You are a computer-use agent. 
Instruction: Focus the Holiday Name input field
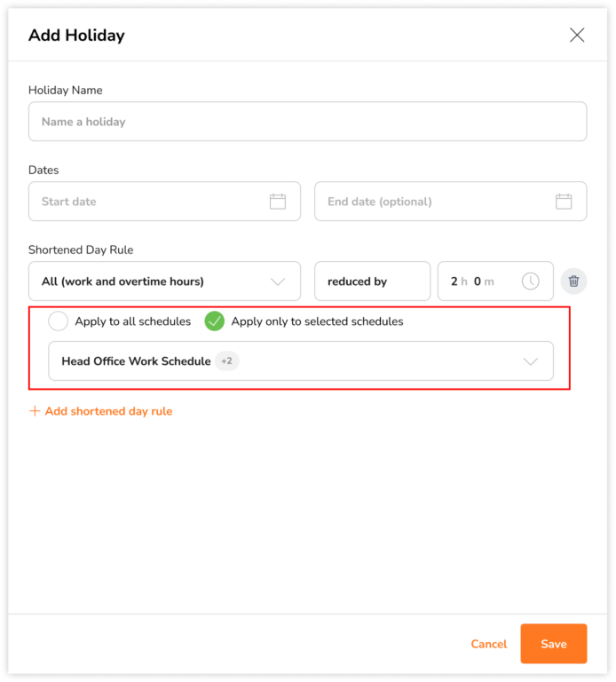[x=307, y=122]
